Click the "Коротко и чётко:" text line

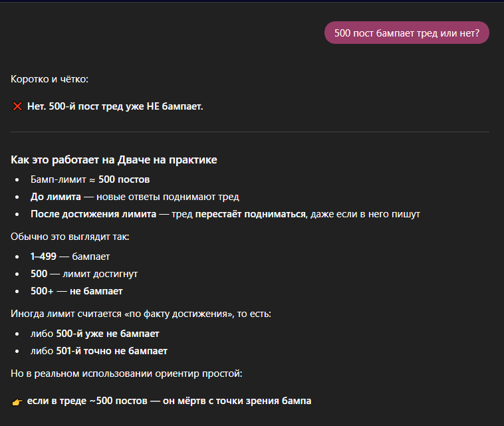49,80
